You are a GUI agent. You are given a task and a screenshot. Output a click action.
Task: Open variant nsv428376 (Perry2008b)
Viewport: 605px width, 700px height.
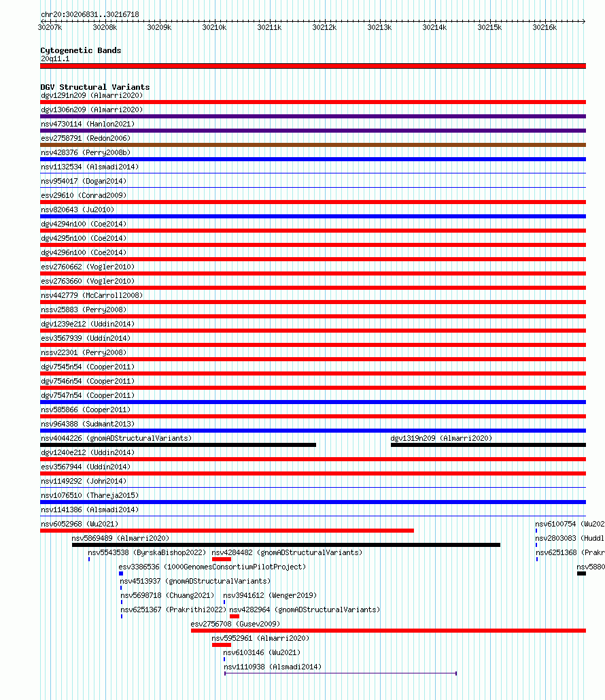pyautogui.click(x=86, y=152)
